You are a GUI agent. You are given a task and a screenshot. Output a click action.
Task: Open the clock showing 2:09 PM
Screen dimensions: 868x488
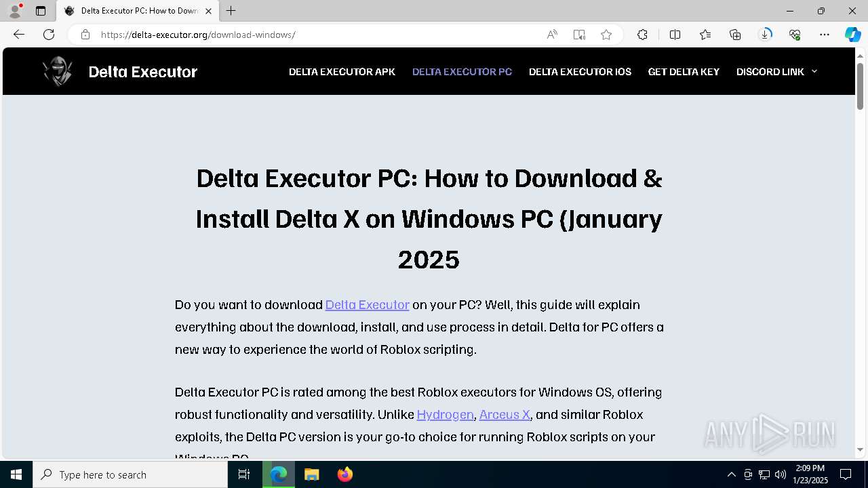click(x=810, y=474)
